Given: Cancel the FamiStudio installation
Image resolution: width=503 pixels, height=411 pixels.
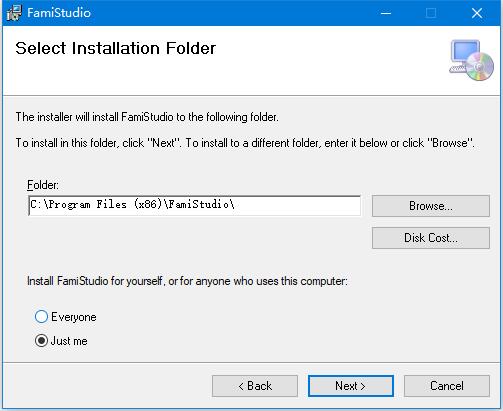Looking at the screenshot, I should (447, 386).
